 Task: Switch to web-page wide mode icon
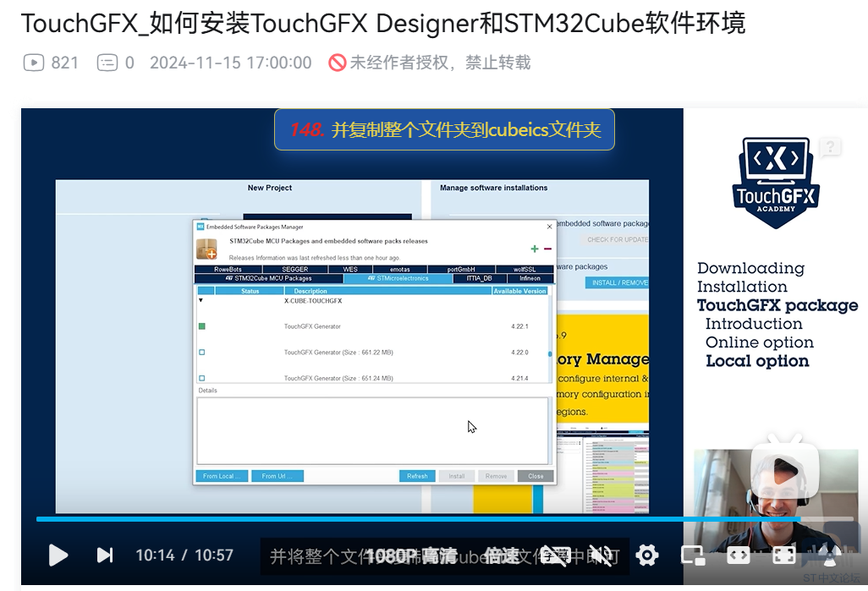coord(739,555)
